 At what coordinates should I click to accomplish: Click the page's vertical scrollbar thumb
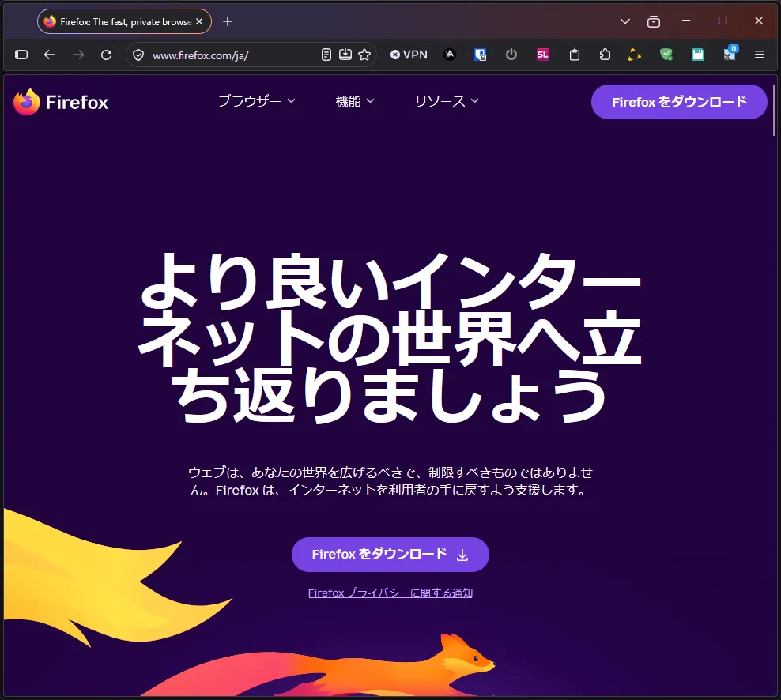pyautogui.click(x=774, y=110)
